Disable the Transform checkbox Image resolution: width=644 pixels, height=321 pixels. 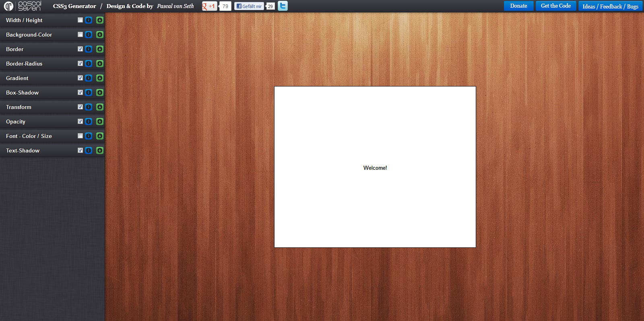[80, 107]
